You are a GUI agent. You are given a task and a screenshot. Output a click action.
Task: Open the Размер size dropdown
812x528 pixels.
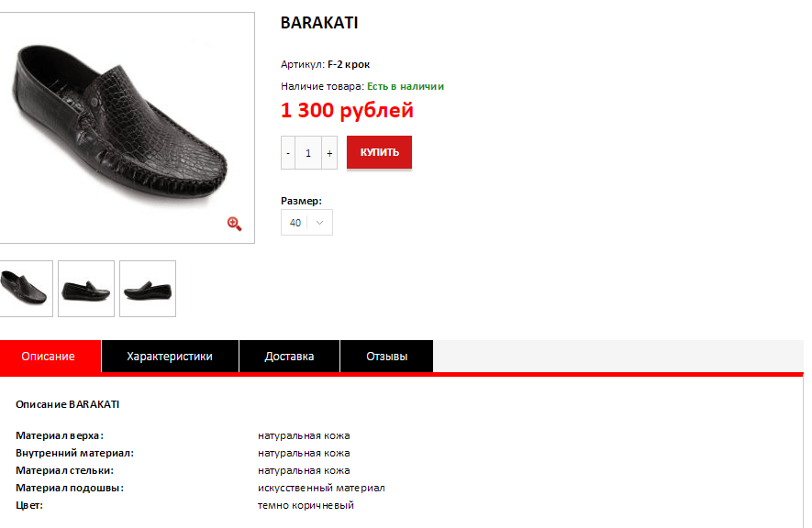(306, 223)
